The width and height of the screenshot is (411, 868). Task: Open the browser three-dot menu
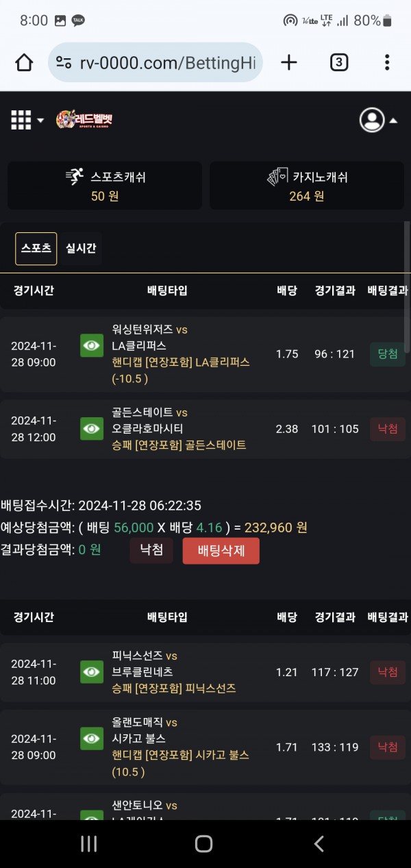coord(387,63)
